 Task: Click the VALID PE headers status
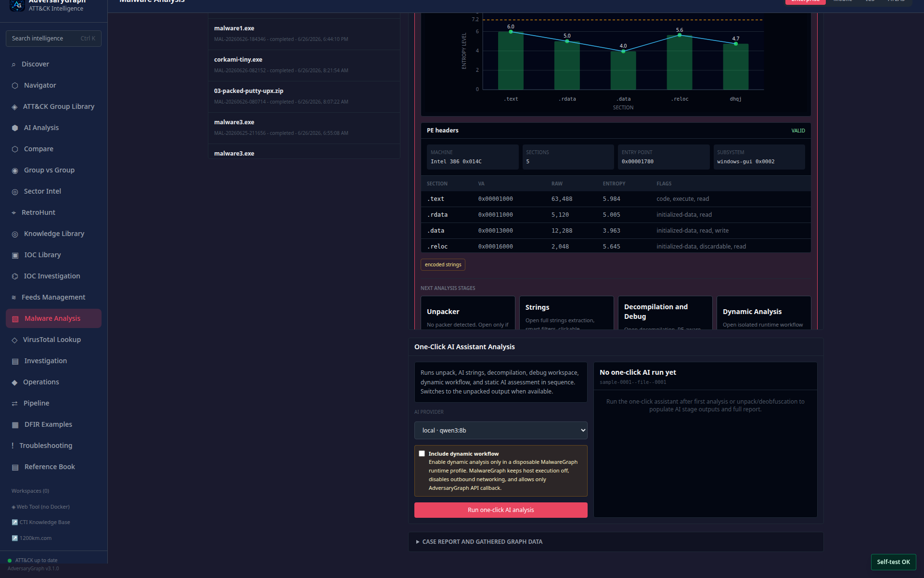click(798, 131)
